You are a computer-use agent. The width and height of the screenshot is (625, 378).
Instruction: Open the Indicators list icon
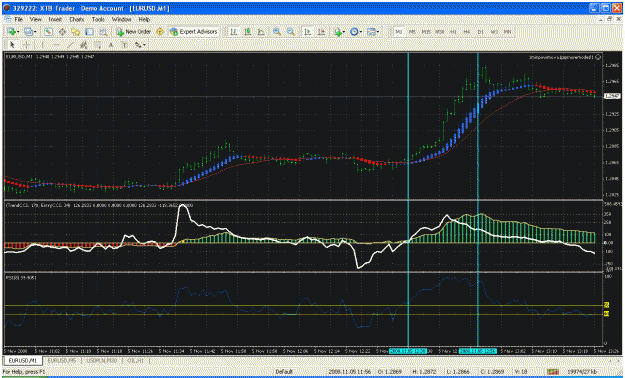pyautogui.click(x=338, y=32)
